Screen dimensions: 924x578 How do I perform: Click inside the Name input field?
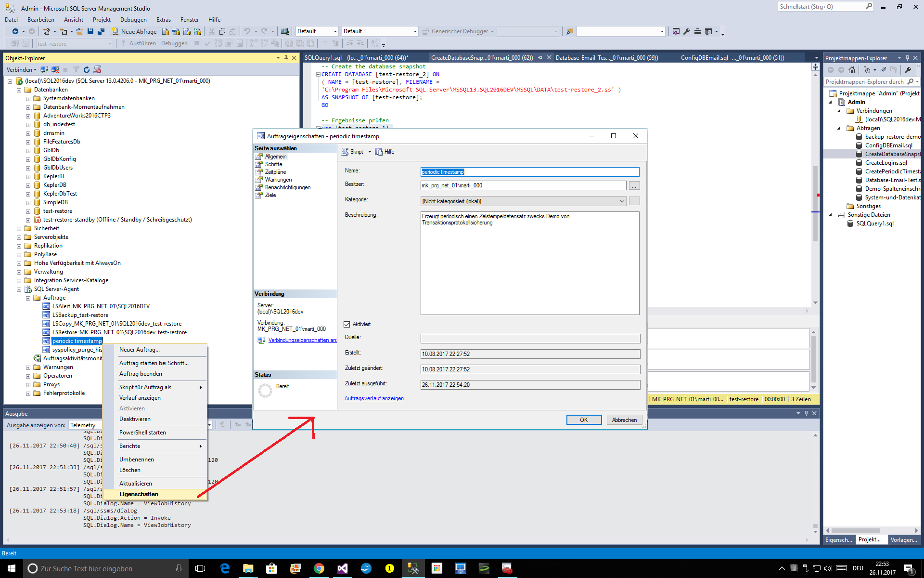tap(530, 172)
